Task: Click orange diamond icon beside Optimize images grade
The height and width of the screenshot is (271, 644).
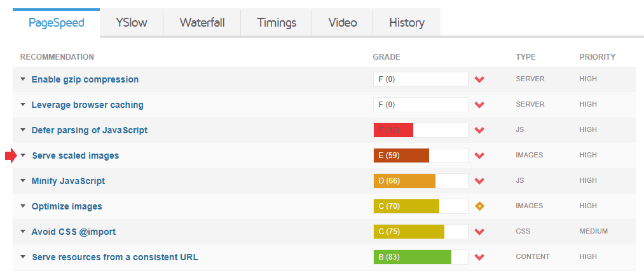Action: [479, 206]
